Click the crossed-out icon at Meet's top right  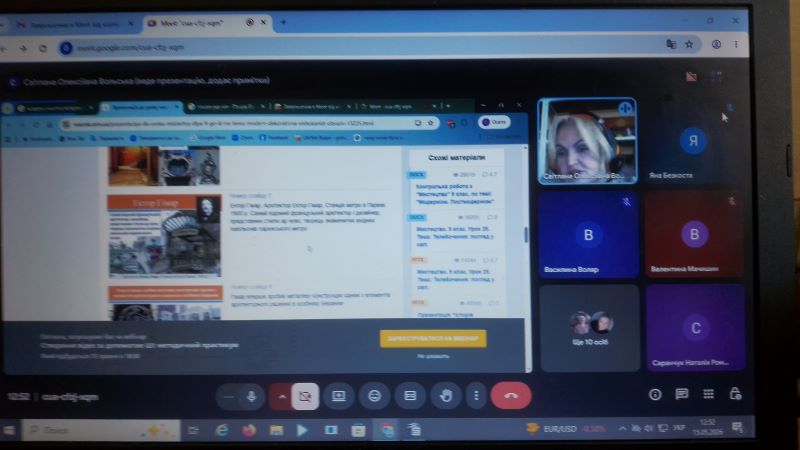(691, 77)
